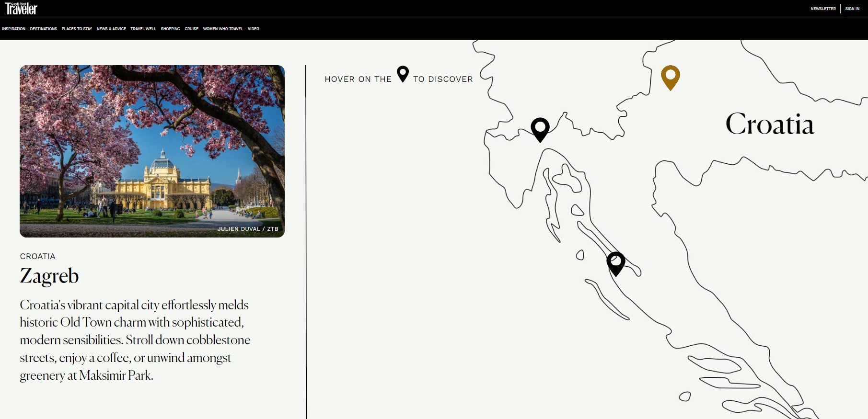
Task: Open the Travel Well section
Action: pyautogui.click(x=143, y=29)
